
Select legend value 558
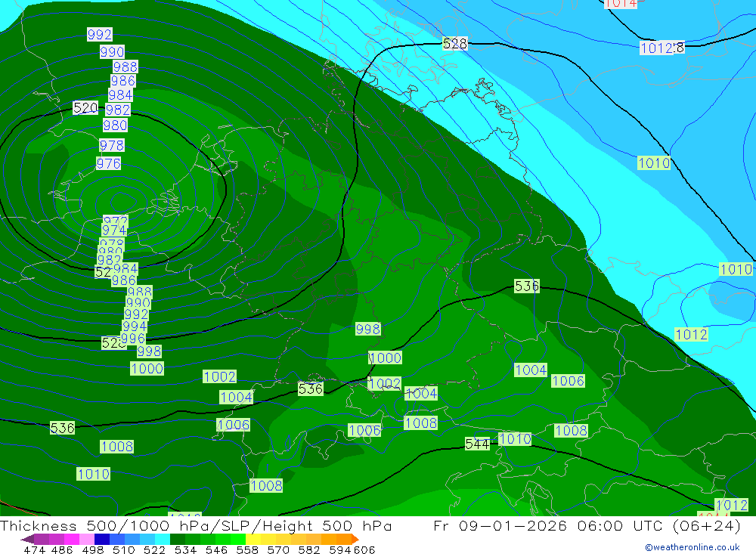click(247, 549)
